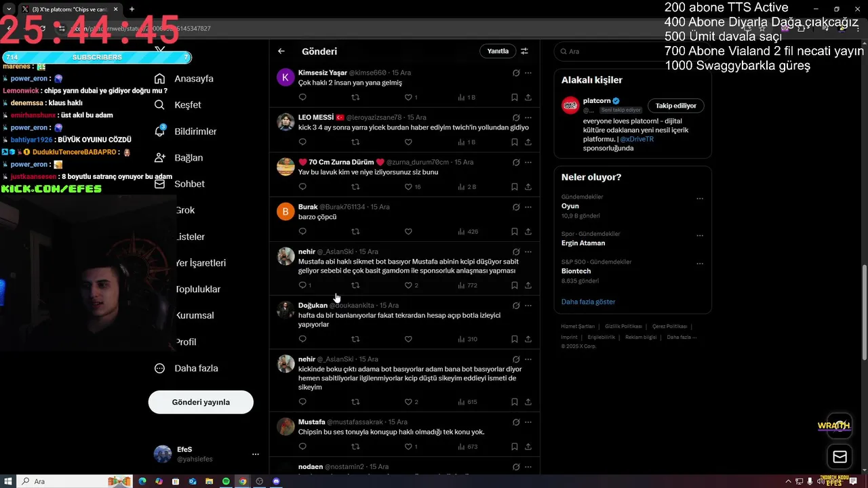Screen dimensions: 868x488
Task: Open Daha fazla menu in sidebar
Action: [x=186, y=369]
